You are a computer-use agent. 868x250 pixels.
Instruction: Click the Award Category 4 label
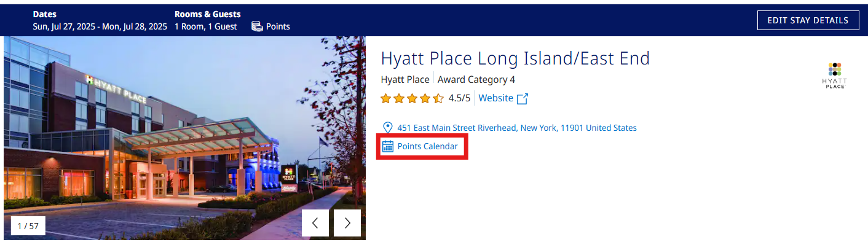[476, 79]
